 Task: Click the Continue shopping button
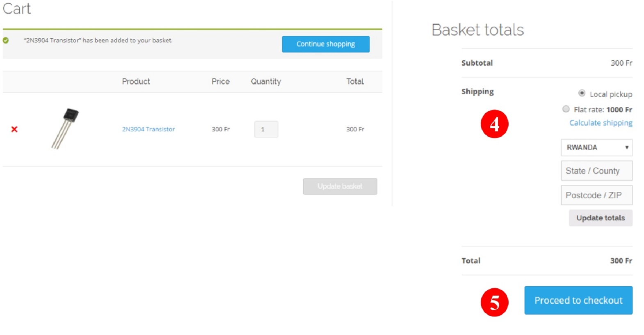coord(325,44)
